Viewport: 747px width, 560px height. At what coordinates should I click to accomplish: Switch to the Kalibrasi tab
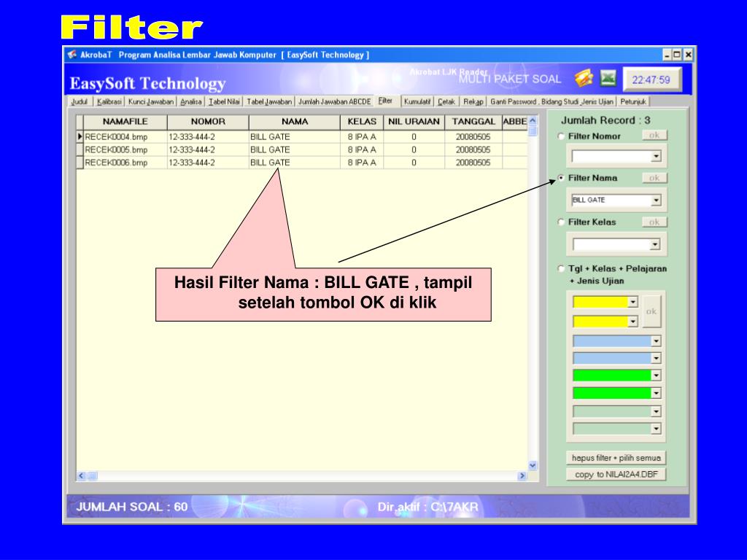coord(109,101)
